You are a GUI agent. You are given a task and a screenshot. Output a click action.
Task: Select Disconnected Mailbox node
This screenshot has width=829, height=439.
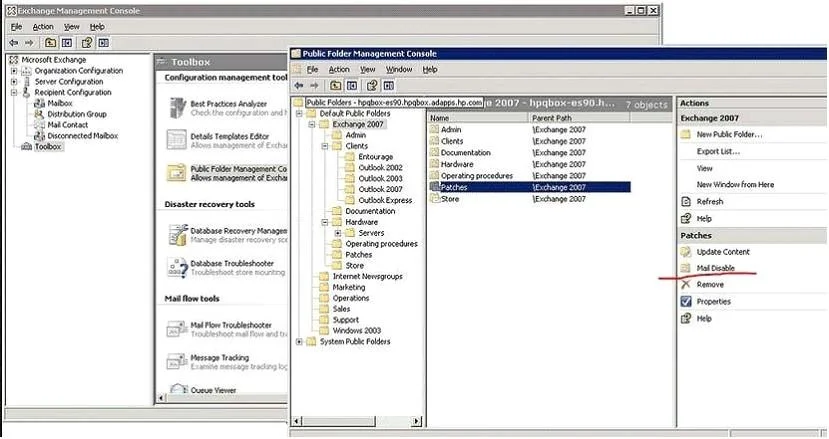82,135
